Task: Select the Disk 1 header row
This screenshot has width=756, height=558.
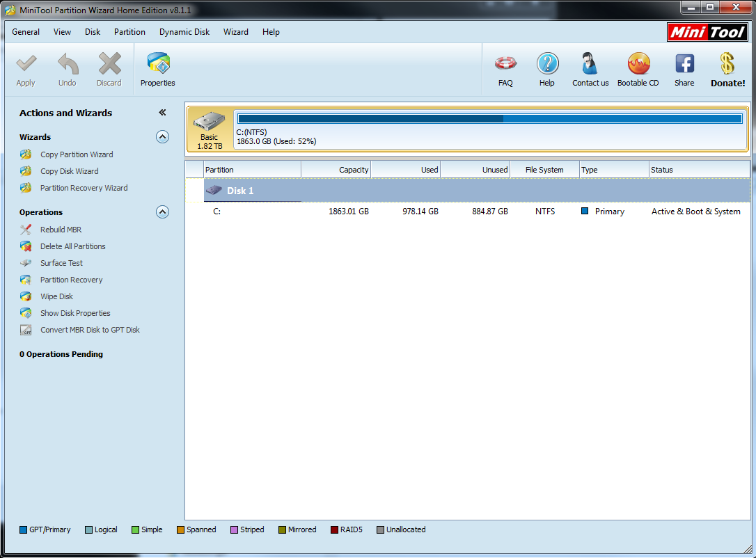Action: pos(468,191)
